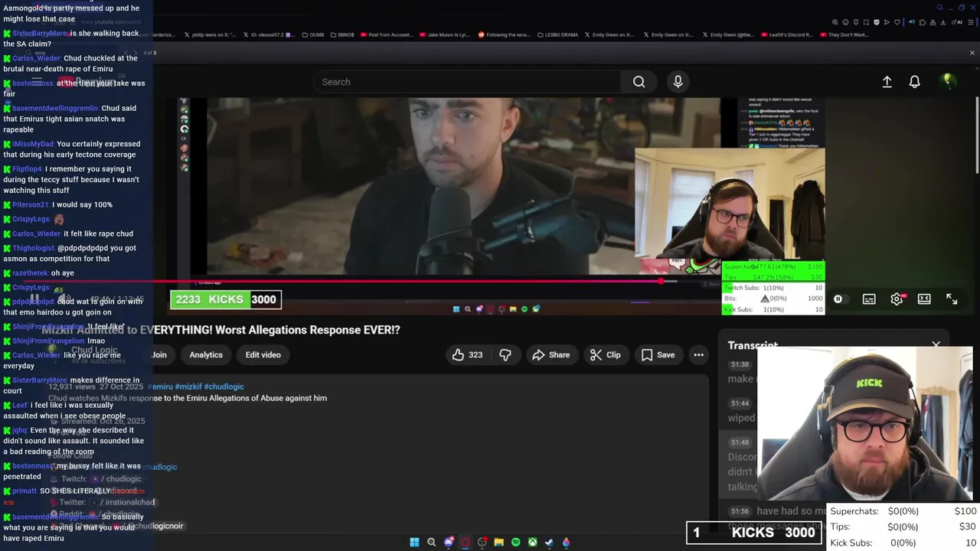Open Spotify from the taskbar
Viewport: 980px width, 551px height.
pos(515,542)
